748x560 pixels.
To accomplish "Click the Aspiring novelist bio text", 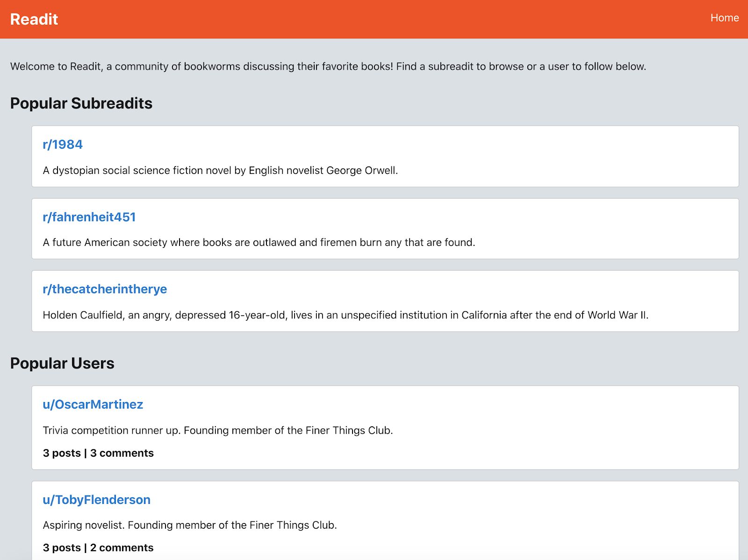I will pyautogui.click(x=190, y=525).
